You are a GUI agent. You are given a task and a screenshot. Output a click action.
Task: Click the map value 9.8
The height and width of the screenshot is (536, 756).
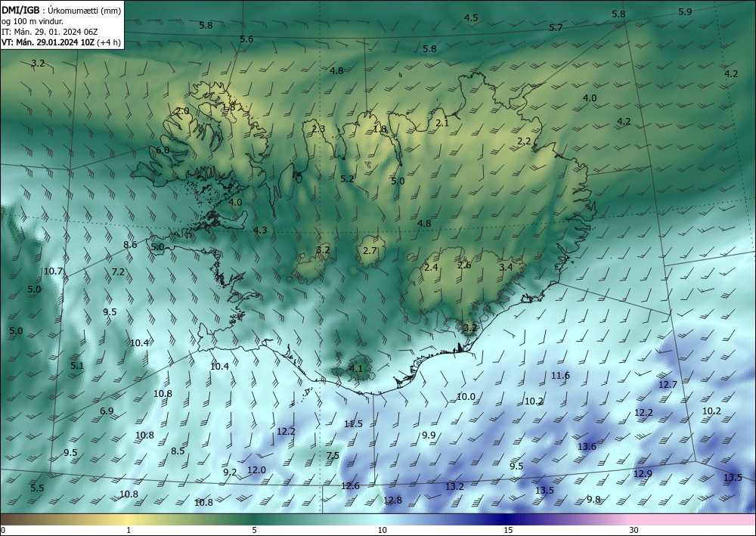[x=593, y=500]
